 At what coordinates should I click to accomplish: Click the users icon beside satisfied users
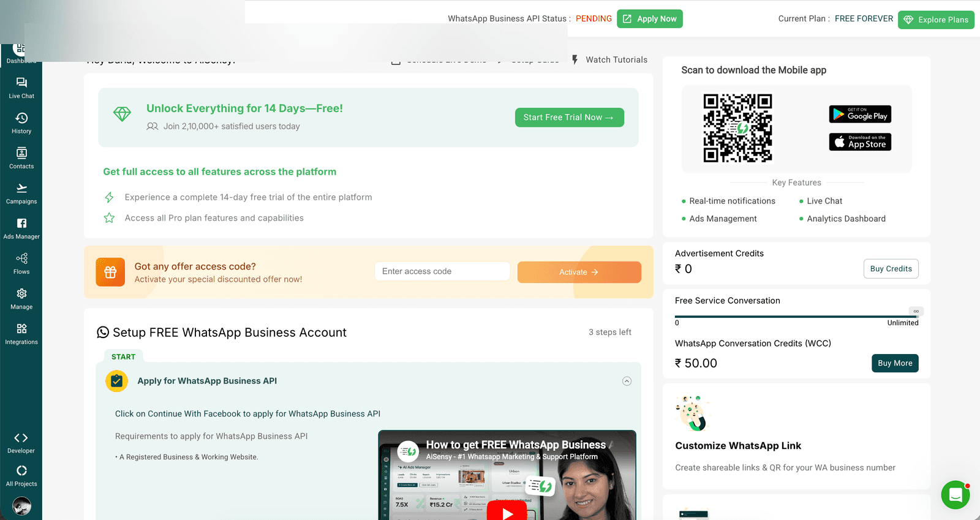(153, 126)
